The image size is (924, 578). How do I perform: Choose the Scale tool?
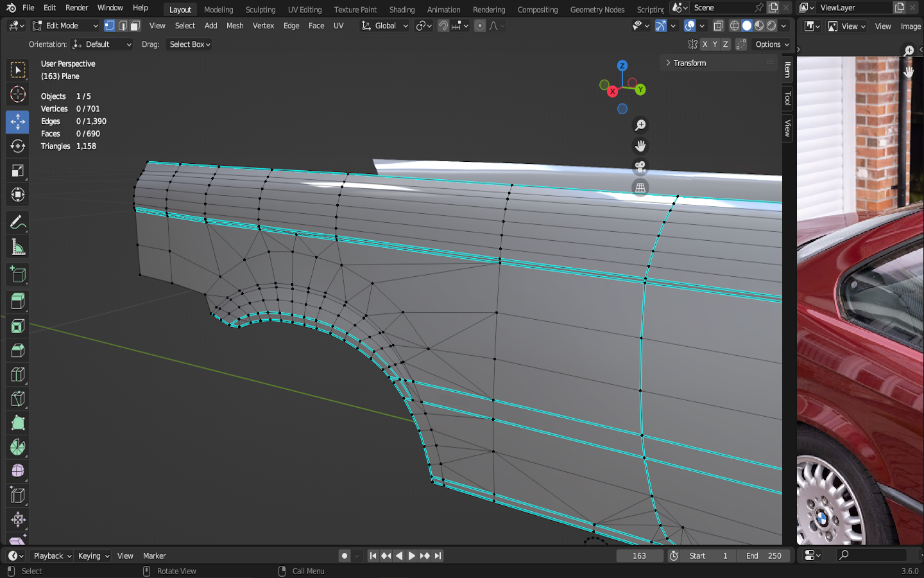coord(17,171)
